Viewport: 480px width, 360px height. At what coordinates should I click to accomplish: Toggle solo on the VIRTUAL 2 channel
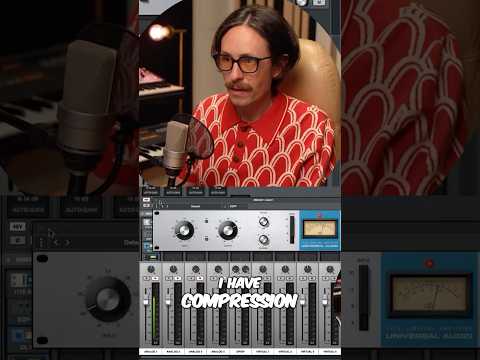pos(281,278)
